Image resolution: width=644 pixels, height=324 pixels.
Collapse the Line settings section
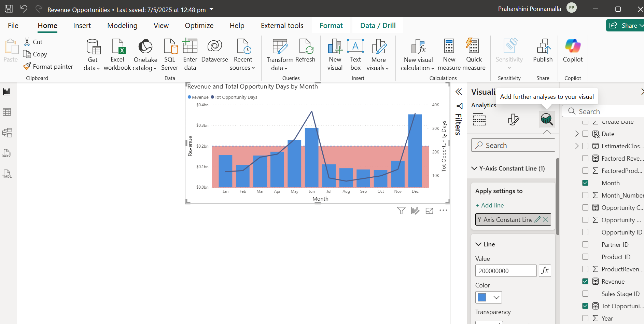point(479,244)
